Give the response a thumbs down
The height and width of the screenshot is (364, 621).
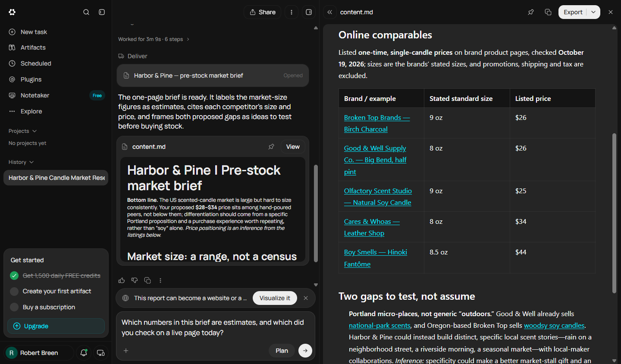click(x=135, y=280)
